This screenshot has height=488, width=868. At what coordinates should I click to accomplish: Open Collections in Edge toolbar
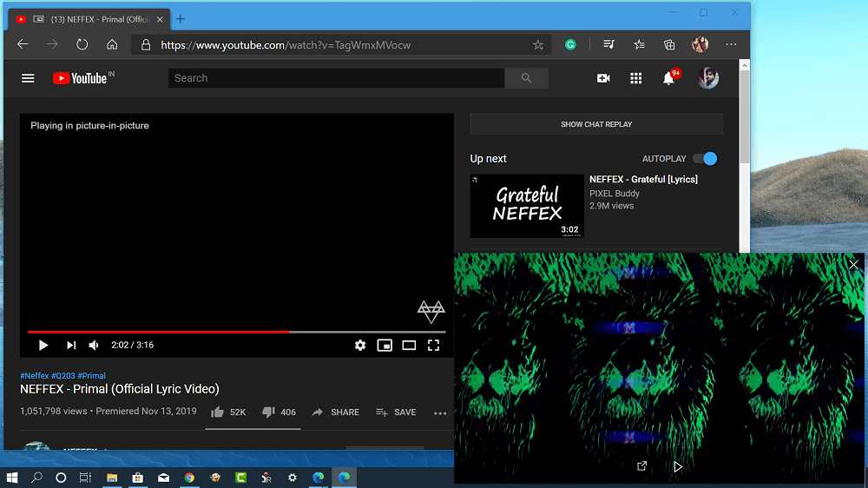point(669,44)
